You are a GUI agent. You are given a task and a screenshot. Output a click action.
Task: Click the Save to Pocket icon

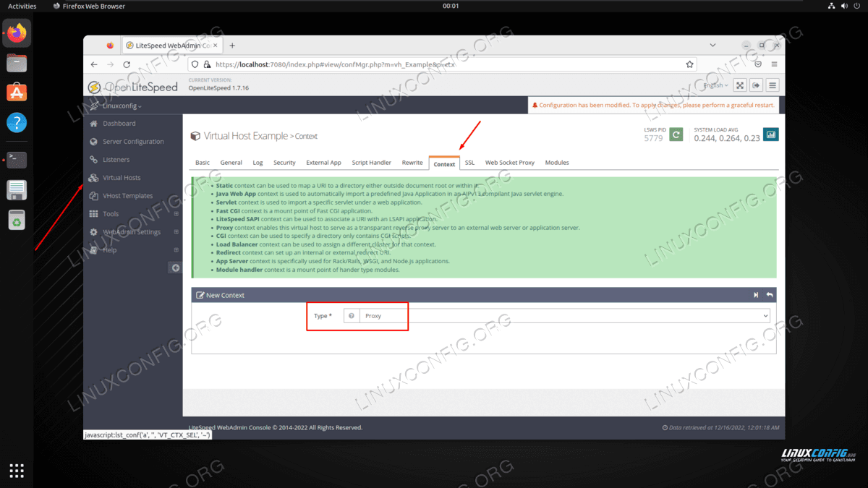[x=758, y=64]
